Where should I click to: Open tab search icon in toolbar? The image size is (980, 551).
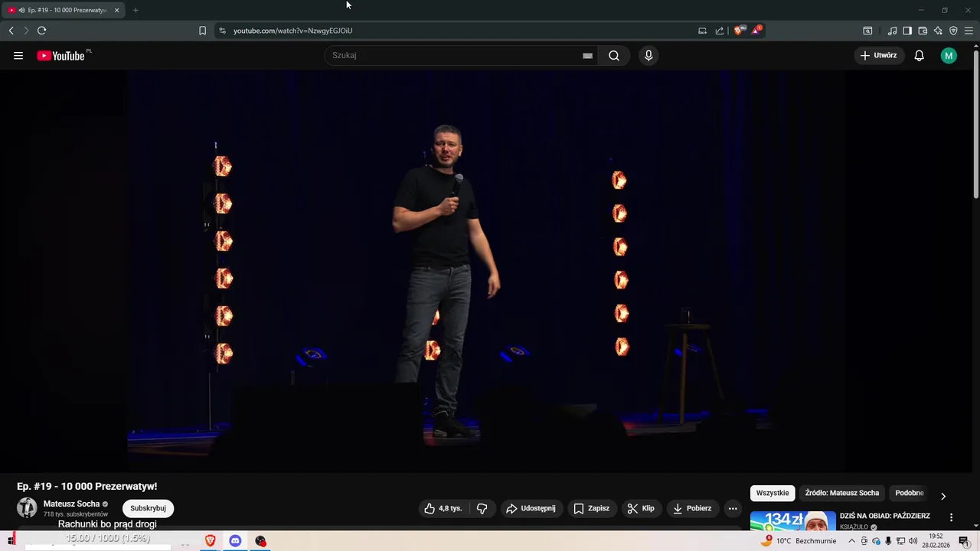(867, 31)
